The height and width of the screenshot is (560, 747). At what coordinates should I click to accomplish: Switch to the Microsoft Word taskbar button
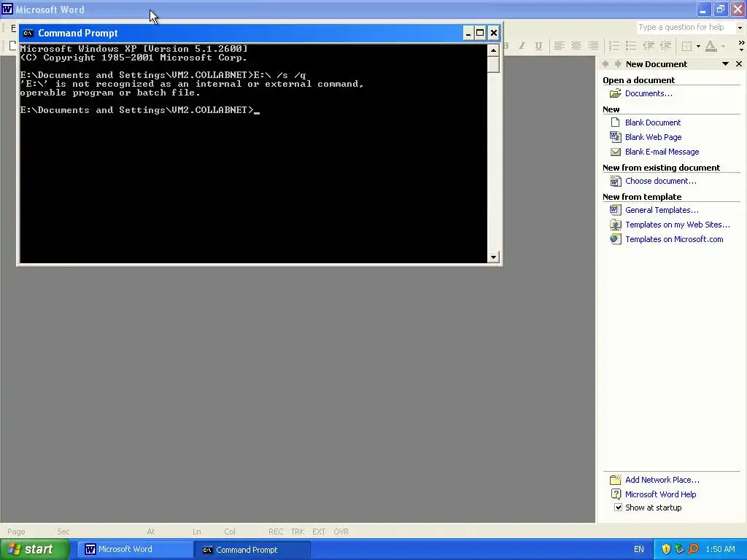[134, 550]
